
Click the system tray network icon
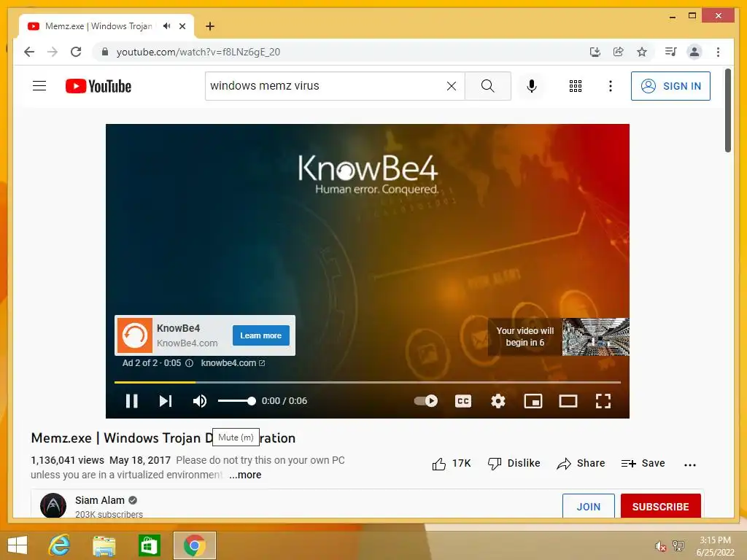click(678, 546)
